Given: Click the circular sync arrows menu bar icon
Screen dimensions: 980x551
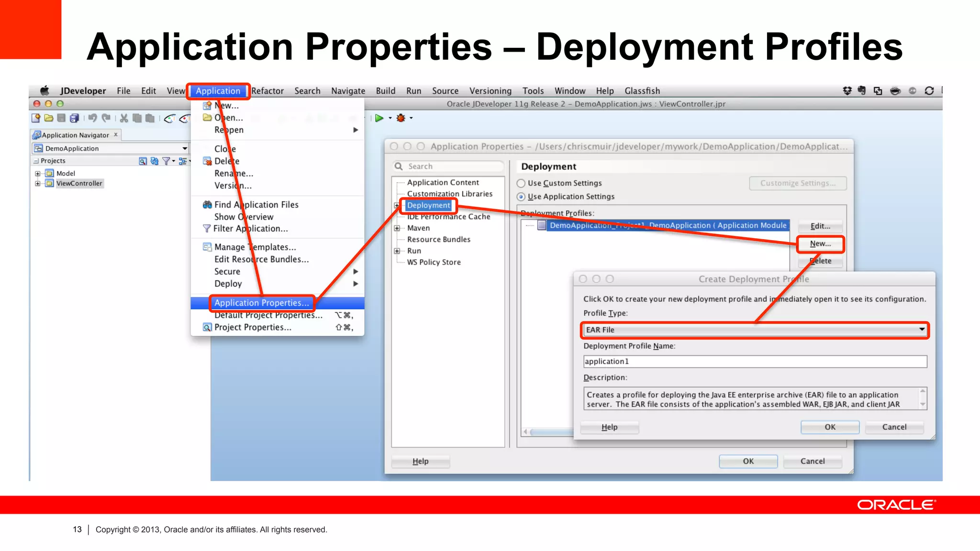Looking at the screenshot, I should coord(929,91).
